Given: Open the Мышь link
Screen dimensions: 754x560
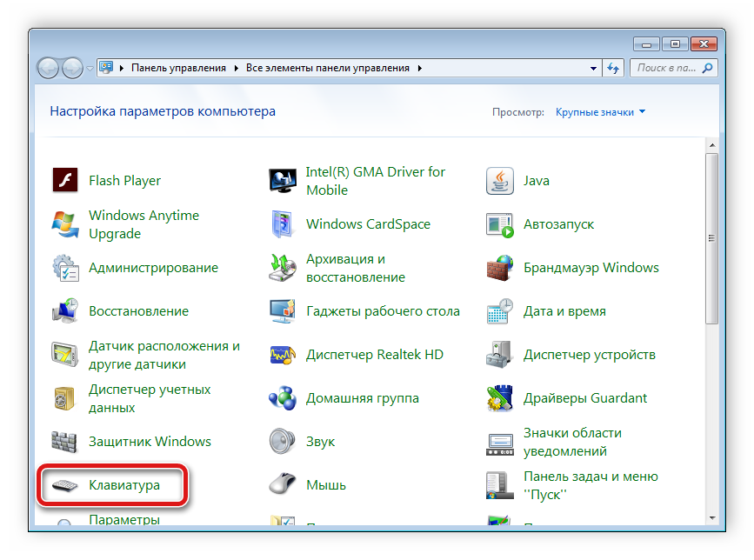Looking at the screenshot, I should [x=326, y=485].
